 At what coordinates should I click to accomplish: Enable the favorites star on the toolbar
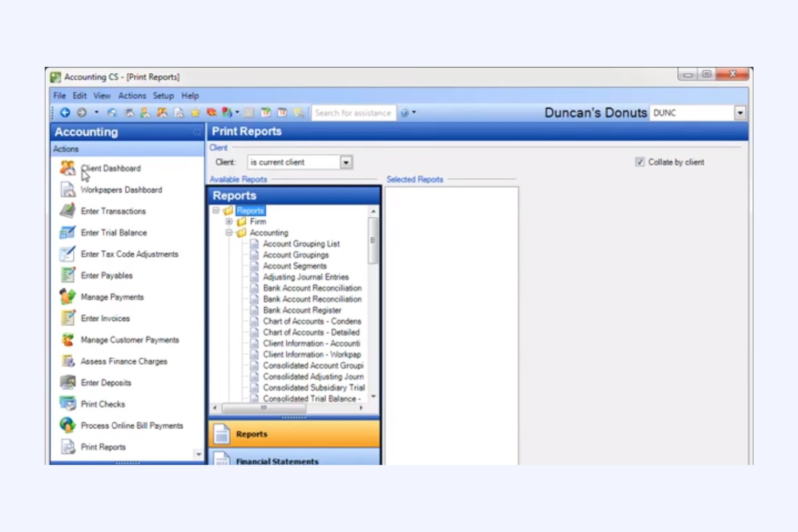coord(195,113)
